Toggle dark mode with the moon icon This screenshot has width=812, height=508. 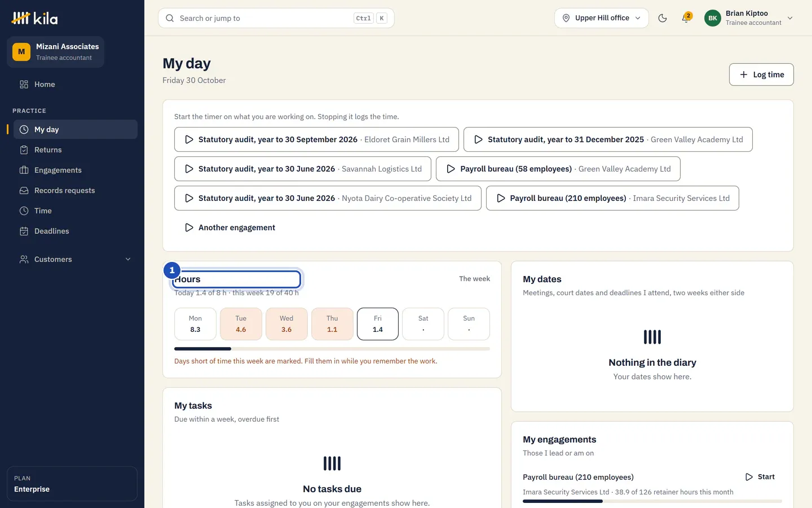pyautogui.click(x=663, y=18)
